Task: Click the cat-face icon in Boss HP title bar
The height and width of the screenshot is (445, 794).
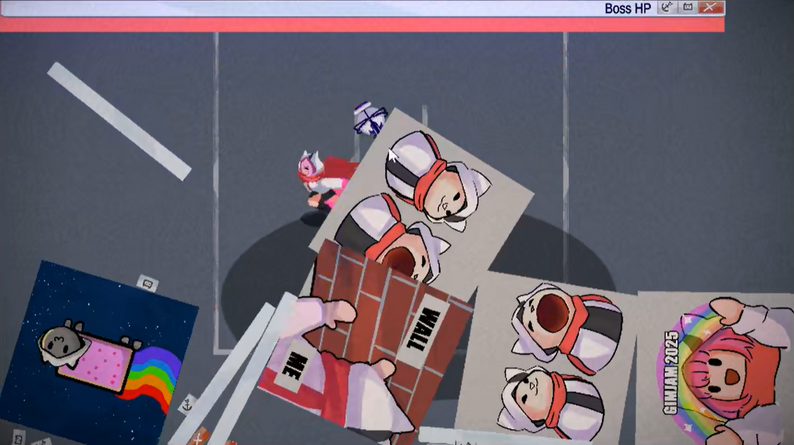Action: [688, 7]
